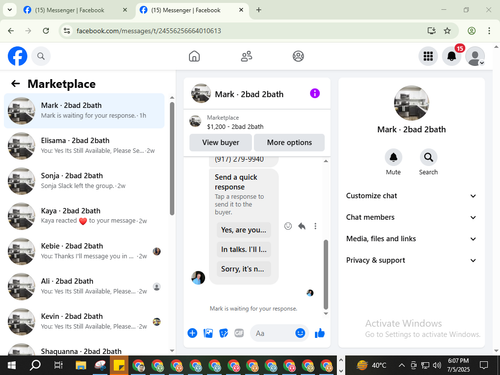Go to the Home feed icon
The width and height of the screenshot is (500, 375).
[x=194, y=56]
